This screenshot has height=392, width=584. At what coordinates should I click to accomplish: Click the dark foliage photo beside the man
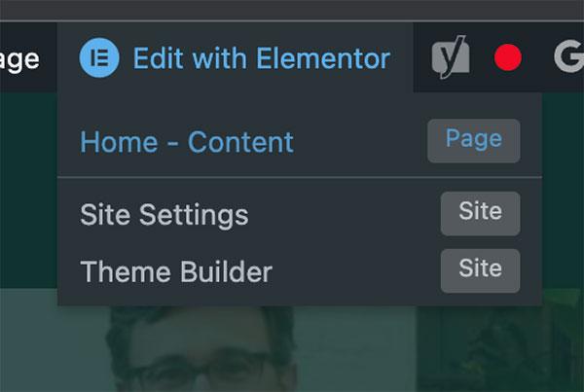point(500,340)
